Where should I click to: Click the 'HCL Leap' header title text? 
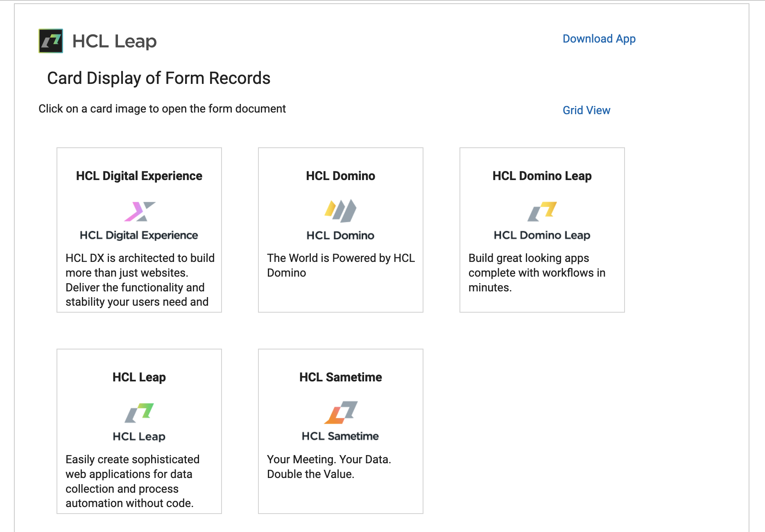[x=114, y=41]
